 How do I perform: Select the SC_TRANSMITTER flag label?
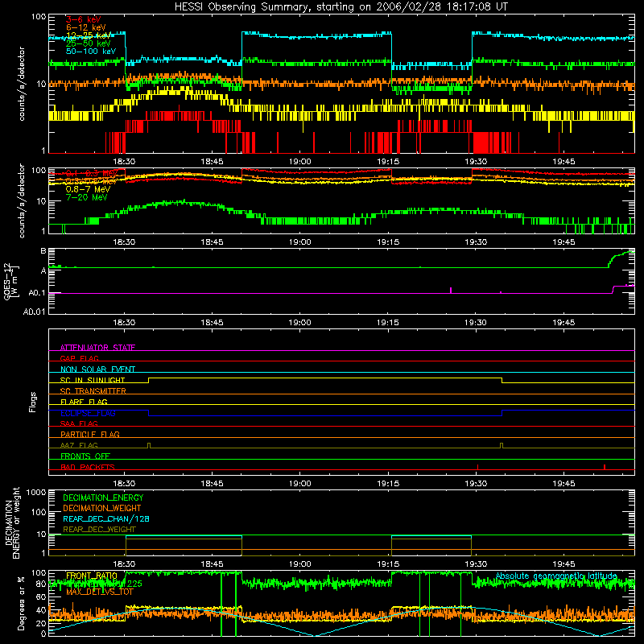pyautogui.click(x=93, y=391)
